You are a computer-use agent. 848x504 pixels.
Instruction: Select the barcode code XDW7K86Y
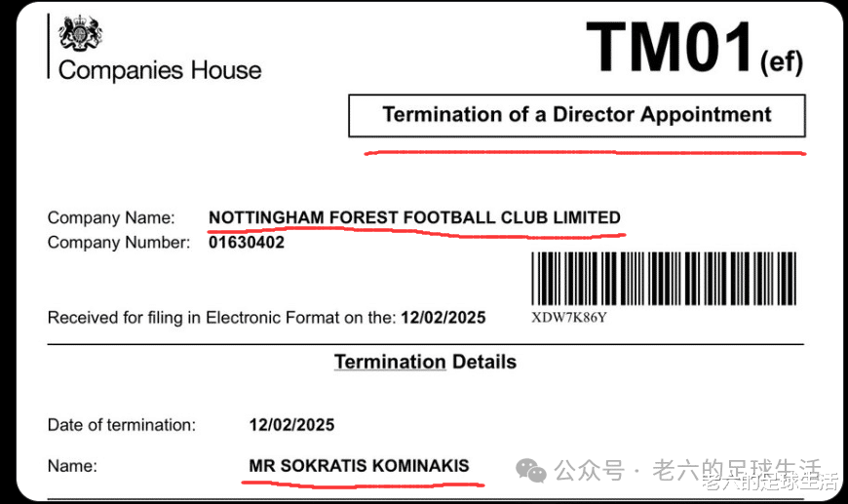coord(569,318)
